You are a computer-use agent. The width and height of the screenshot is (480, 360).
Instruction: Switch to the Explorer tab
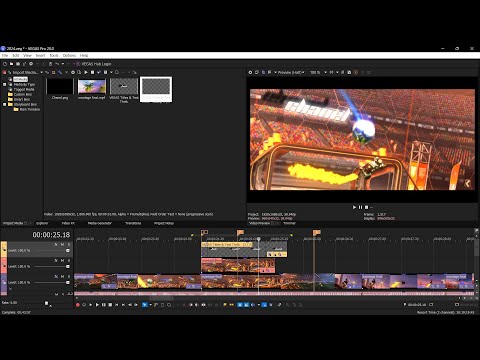coord(42,223)
